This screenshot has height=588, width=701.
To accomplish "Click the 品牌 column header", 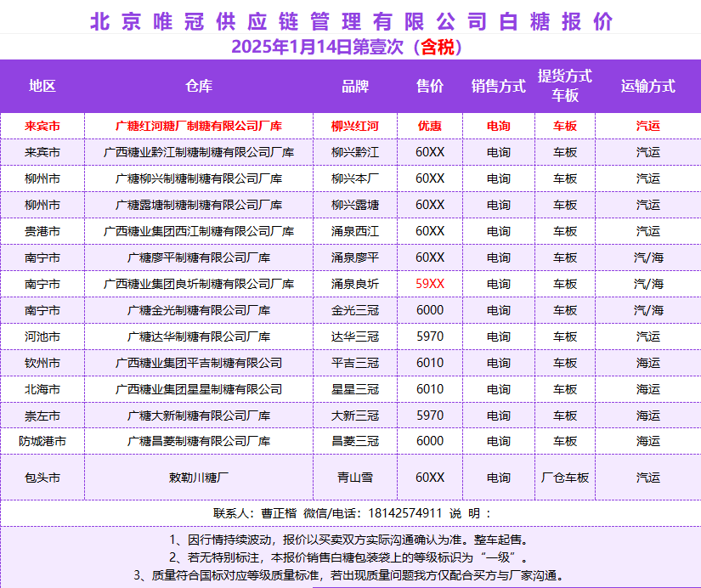I will pyautogui.click(x=355, y=86).
